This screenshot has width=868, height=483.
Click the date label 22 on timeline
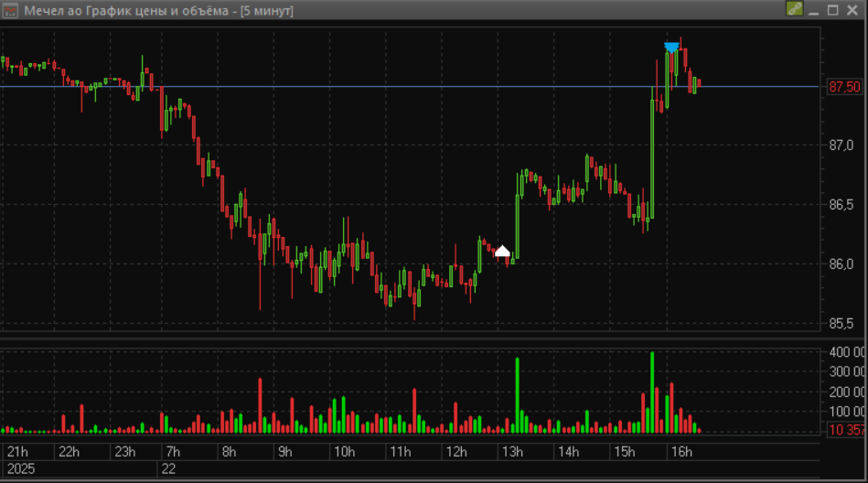[168, 469]
